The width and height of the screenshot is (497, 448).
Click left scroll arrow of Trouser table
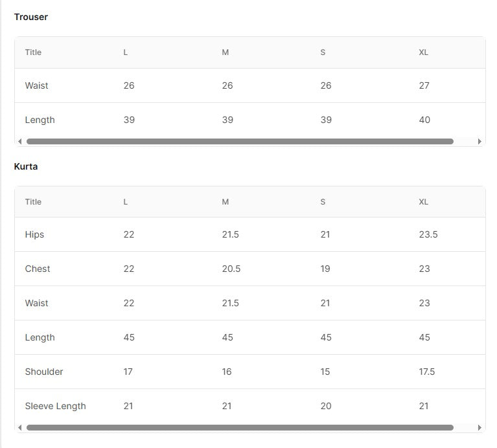pos(20,142)
